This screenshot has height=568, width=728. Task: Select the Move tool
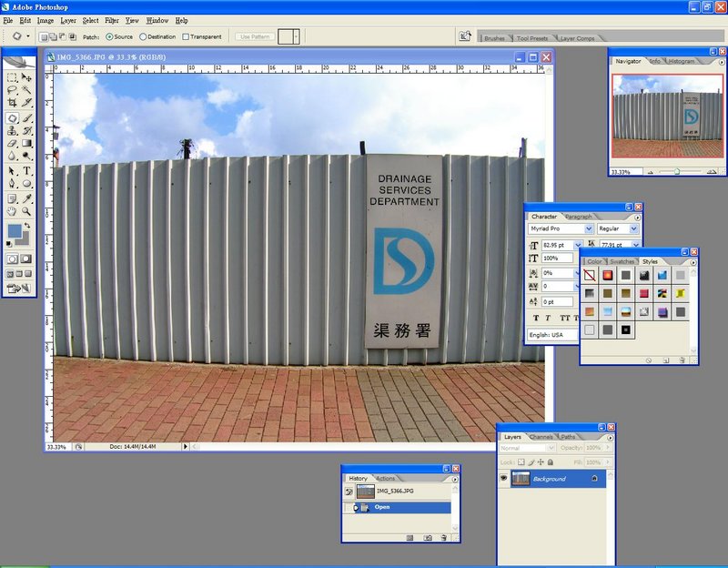click(x=26, y=77)
